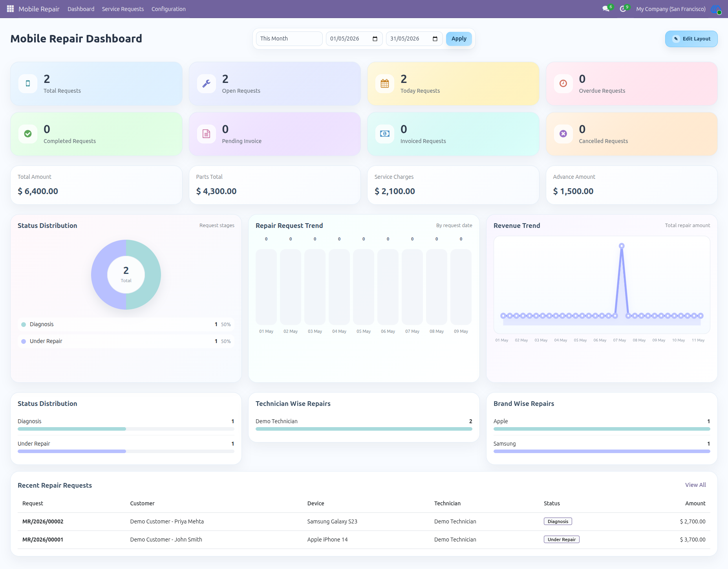Open repair request MR/2026/00002
This screenshot has width=728, height=569.
pyautogui.click(x=43, y=521)
